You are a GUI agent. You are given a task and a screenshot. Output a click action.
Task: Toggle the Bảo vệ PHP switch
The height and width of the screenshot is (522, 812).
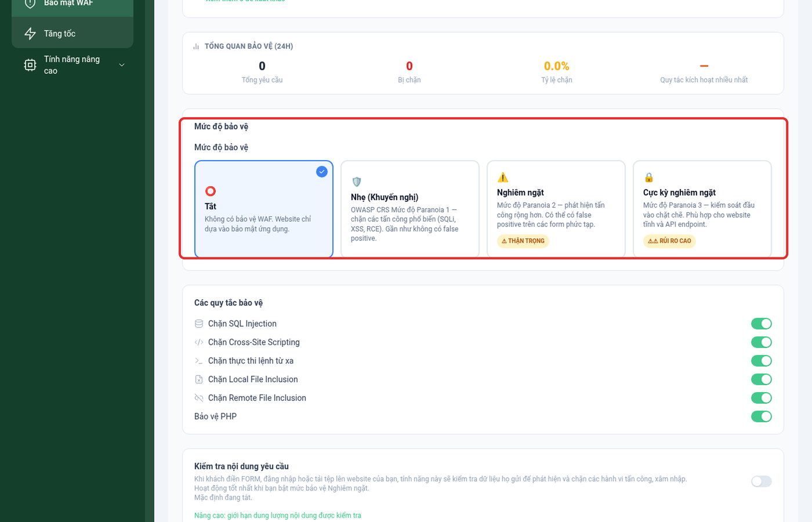pyautogui.click(x=762, y=416)
